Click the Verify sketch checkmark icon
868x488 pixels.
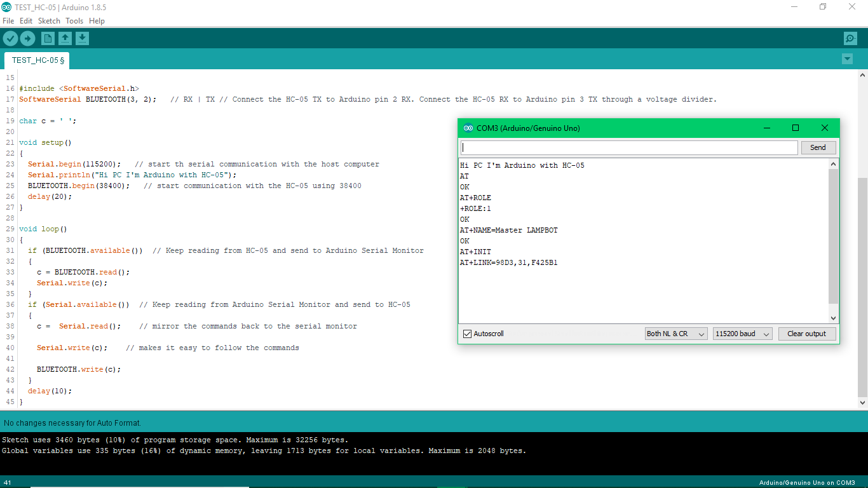(10, 39)
